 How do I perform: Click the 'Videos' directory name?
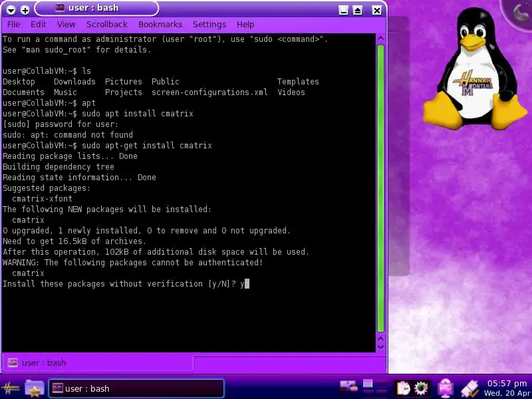[x=291, y=92]
